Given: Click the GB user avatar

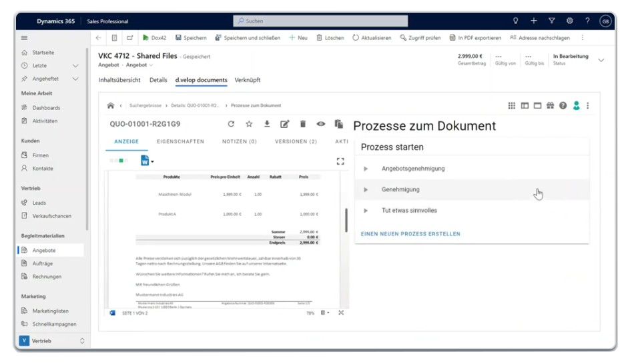Looking at the screenshot, I should point(605,21).
